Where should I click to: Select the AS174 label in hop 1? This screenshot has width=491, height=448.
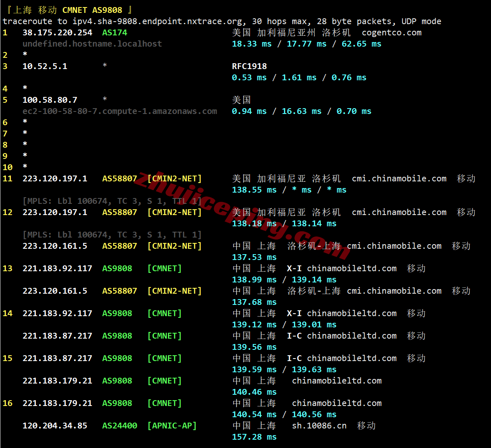tap(115, 32)
